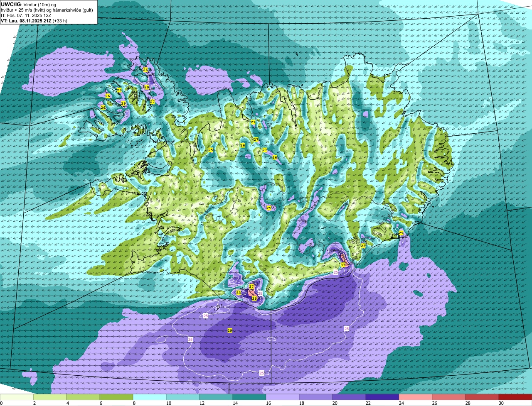Click the legend scale tick label "2"

click(x=34, y=403)
